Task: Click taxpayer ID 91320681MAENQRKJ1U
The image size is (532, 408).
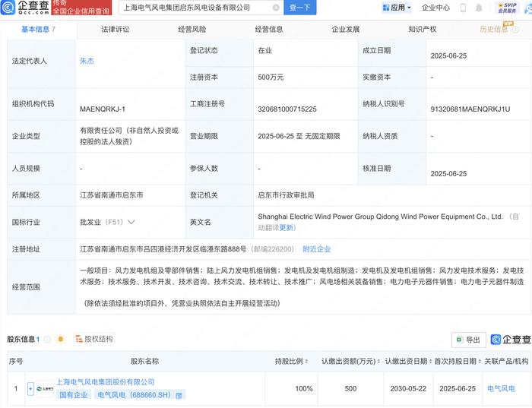Action: tap(470, 109)
